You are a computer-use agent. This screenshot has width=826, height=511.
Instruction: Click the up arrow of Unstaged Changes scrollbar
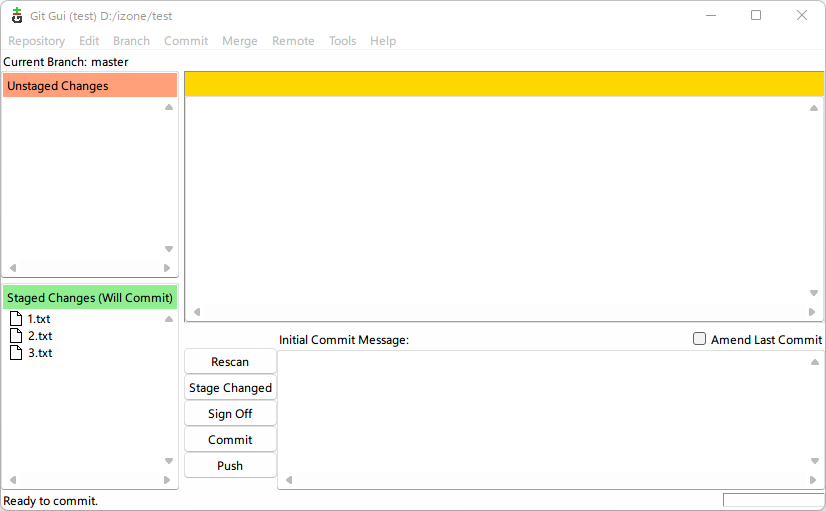pos(169,107)
